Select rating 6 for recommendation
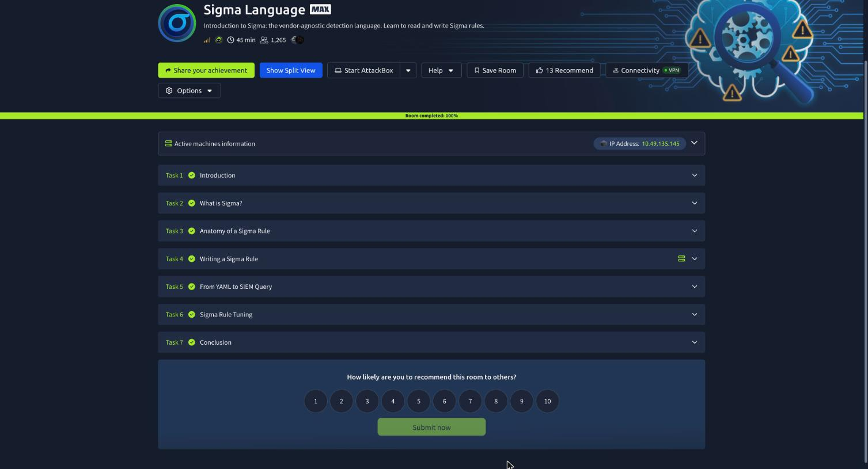 (x=444, y=401)
